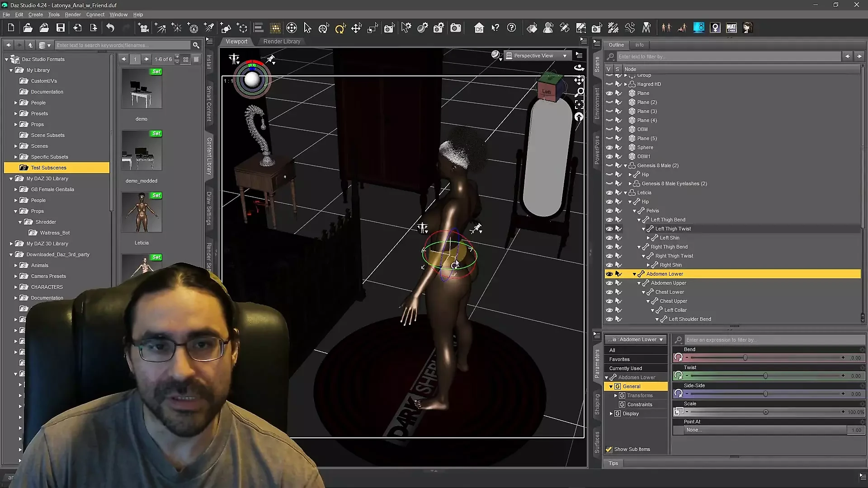Toggle selectable arrow for OBM1 node
Viewport: 868px width, 488px height.
pyautogui.click(x=618, y=156)
